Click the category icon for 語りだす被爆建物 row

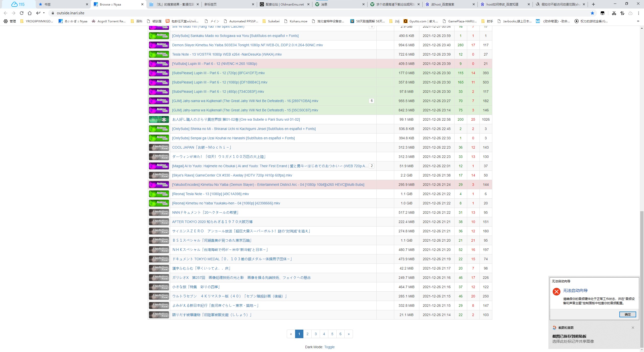(x=159, y=315)
